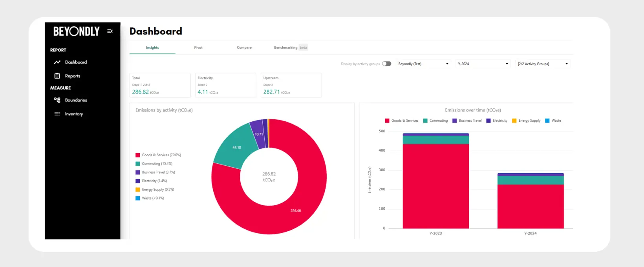Click the 226.46 red donut segment
Viewport: 644px width, 267px height.
coord(296,211)
